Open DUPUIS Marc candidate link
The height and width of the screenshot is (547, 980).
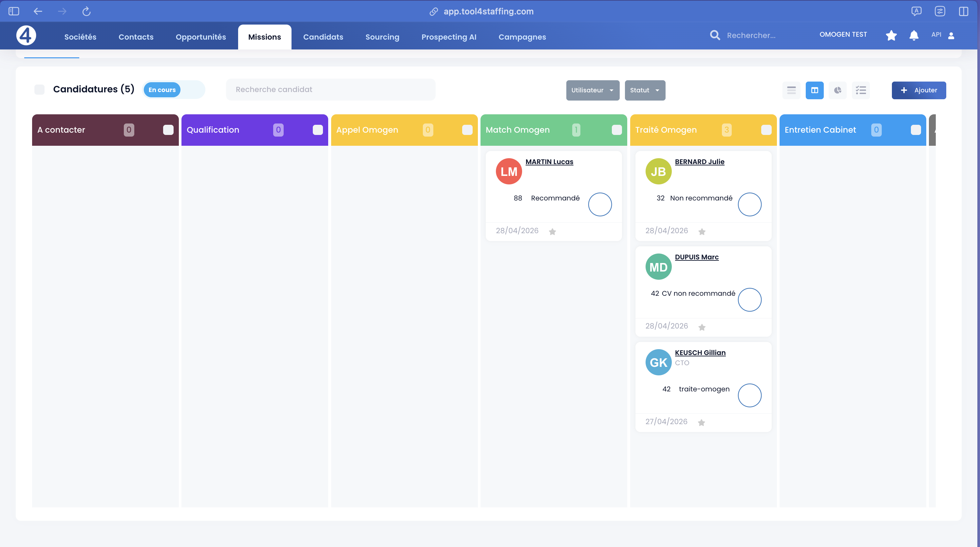click(x=697, y=257)
